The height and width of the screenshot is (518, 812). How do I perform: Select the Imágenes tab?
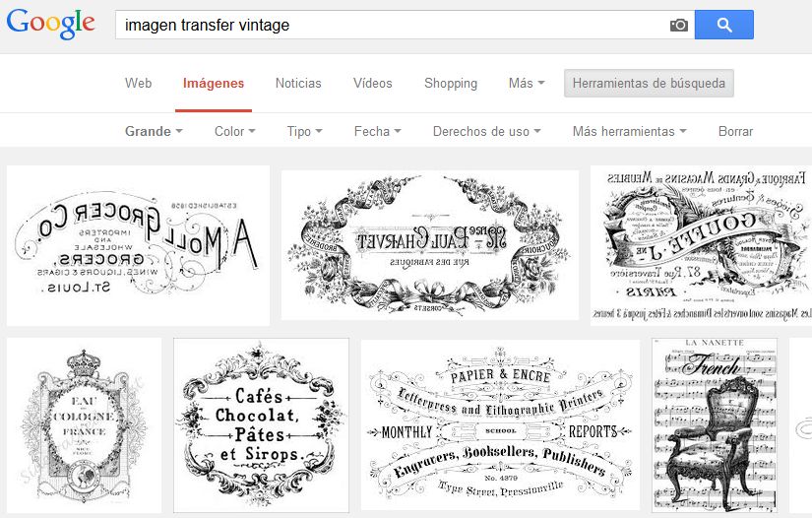pyautogui.click(x=214, y=83)
